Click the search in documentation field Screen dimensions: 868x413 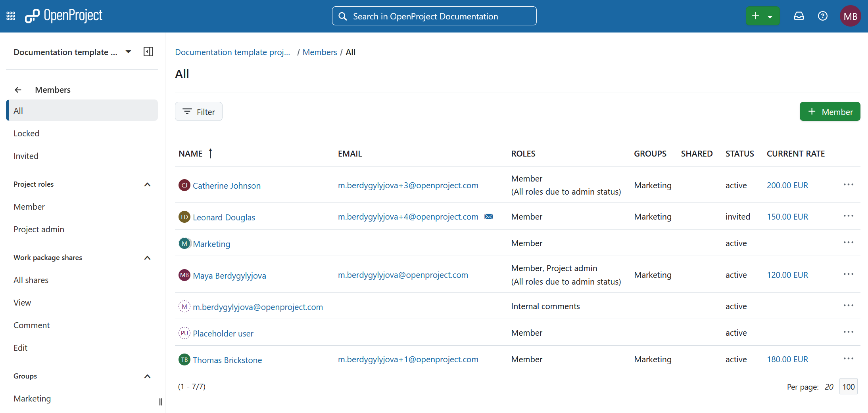point(434,16)
